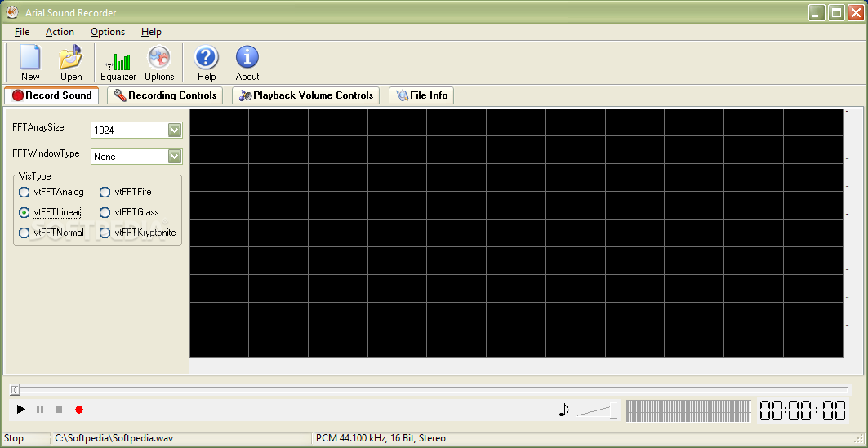
Task: Click the playback position slider thumb
Action: (x=15, y=390)
